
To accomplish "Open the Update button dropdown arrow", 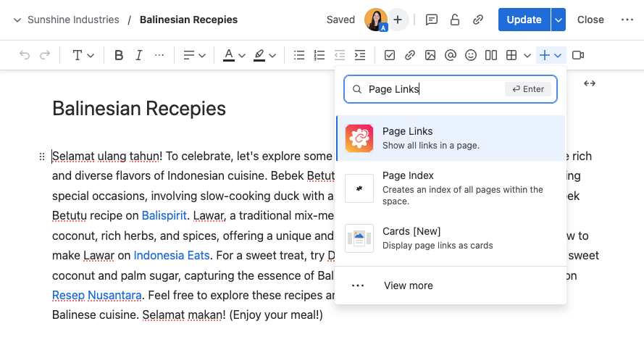I will tap(558, 20).
